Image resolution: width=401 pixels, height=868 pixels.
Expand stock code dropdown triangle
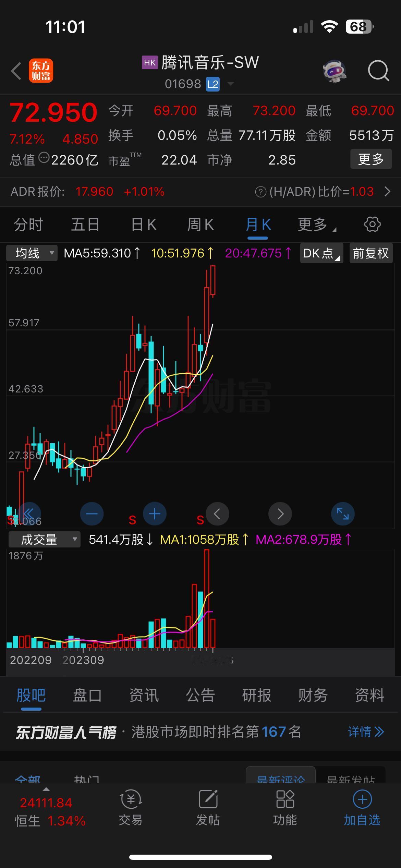click(x=230, y=84)
